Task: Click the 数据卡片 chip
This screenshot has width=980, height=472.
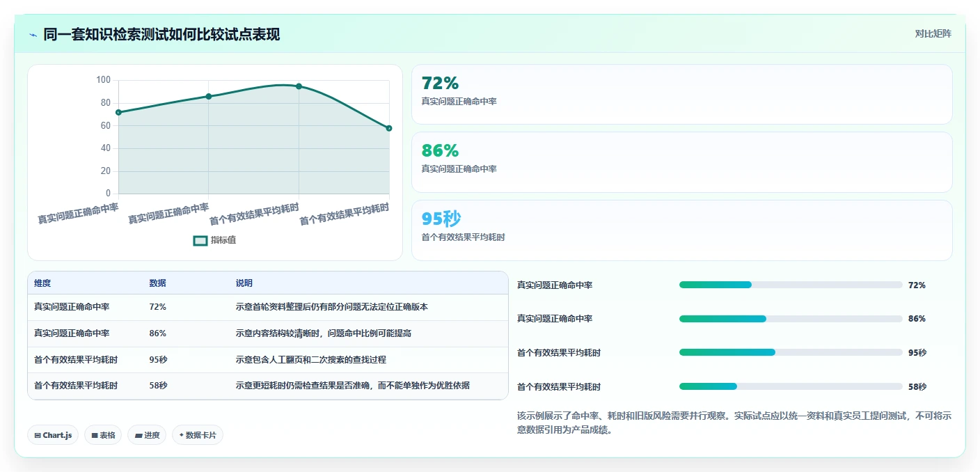Action: 198,435
